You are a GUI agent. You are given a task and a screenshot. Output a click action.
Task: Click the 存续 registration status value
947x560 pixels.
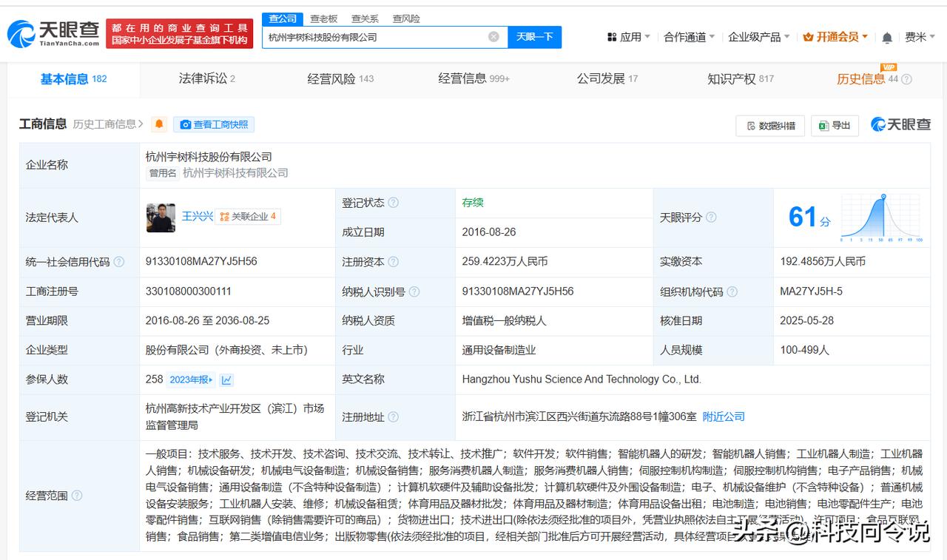473,203
